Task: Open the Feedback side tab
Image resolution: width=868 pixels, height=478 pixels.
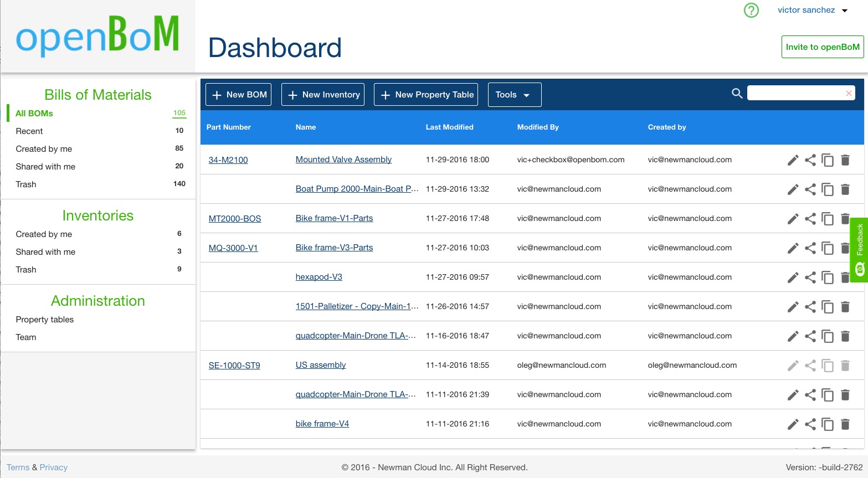Action: [x=859, y=250]
